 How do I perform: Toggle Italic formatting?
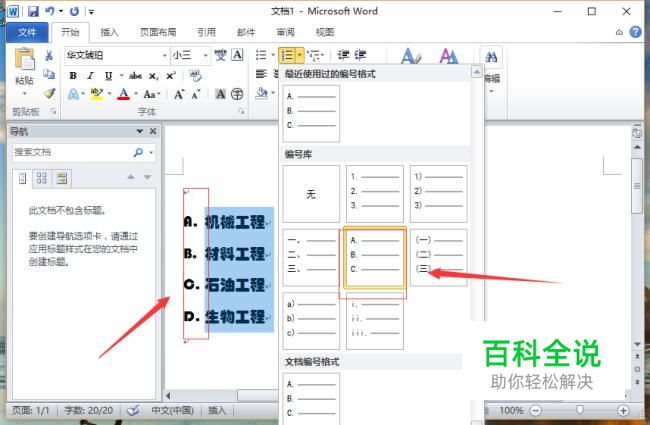pos(90,75)
